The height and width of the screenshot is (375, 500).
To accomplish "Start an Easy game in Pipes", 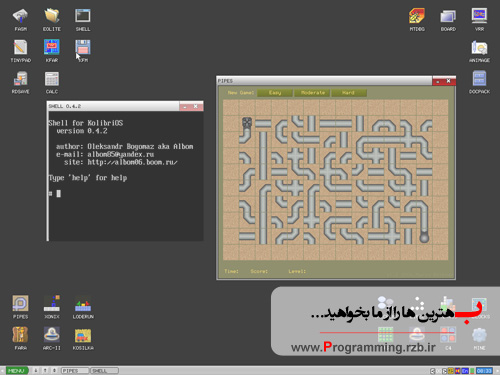I will [x=275, y=93].
